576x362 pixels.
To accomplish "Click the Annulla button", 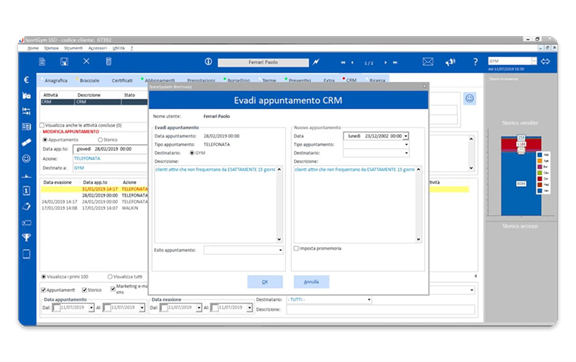I will (311, 282).
